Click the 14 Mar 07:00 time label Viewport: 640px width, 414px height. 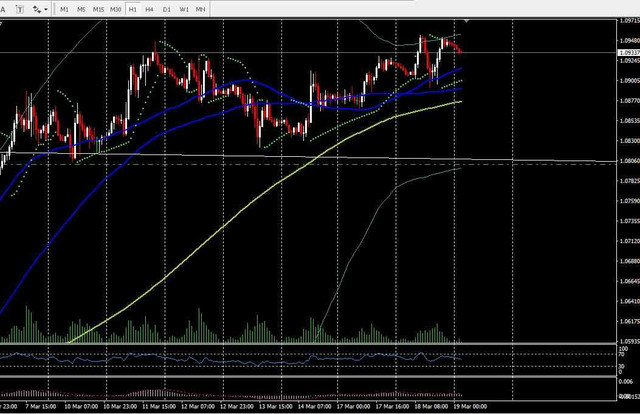click(x=314, y=407)
